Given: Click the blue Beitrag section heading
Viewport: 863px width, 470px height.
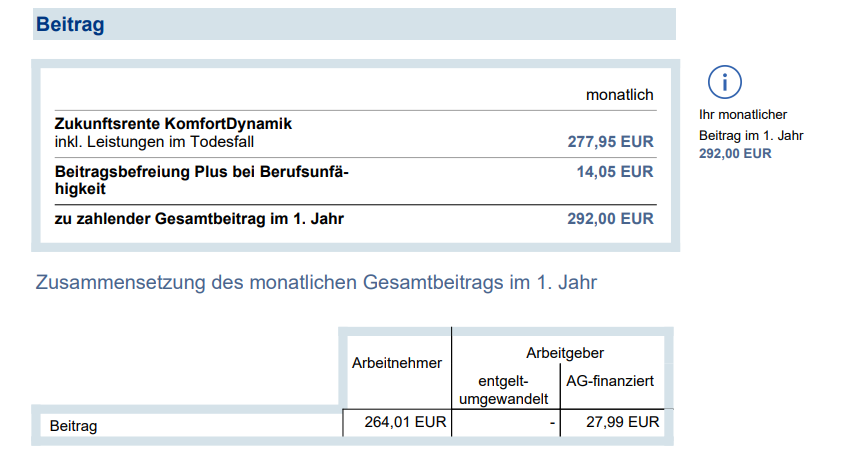Looking at the screenshot, I should click(70, 25).
